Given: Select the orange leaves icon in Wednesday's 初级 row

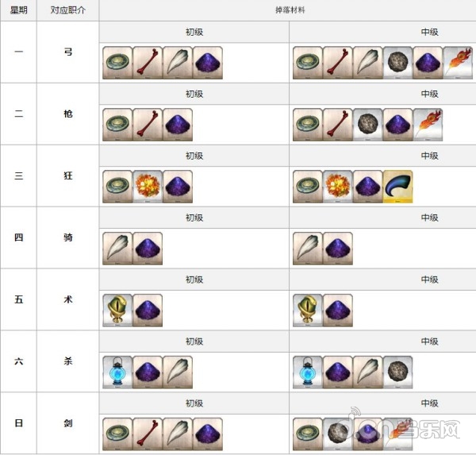Looking at the screenshot, I should pos(148,187).
